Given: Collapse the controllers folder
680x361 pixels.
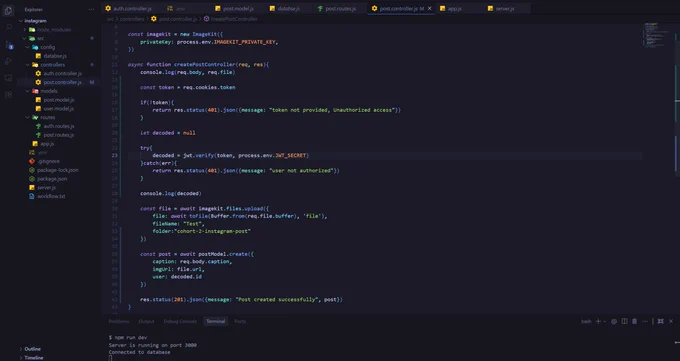Looking at the screenshot, I should pyautogui.click(x=28, y=65).
